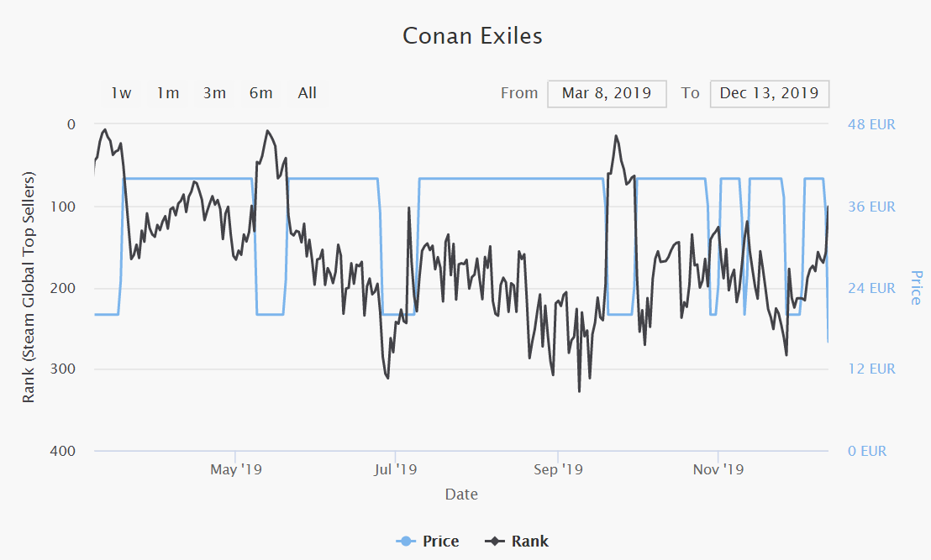Viewport: 931px width, 560px height.
Task: Click the dark Rank legend marker icon
Action: pyautogui.click(x=496, y=542)
